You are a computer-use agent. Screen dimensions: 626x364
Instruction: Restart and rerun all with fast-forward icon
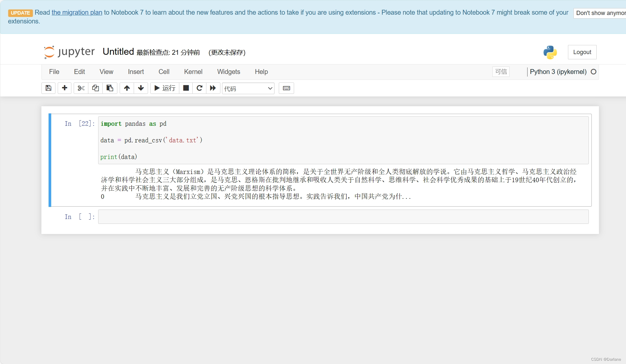click(213, 88)
